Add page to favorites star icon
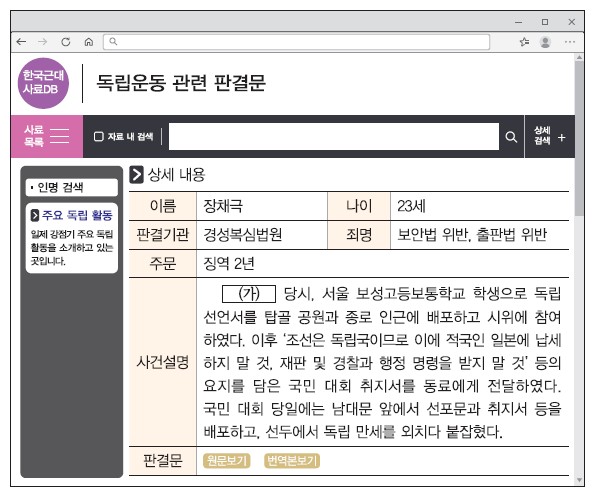 point(524,42)
